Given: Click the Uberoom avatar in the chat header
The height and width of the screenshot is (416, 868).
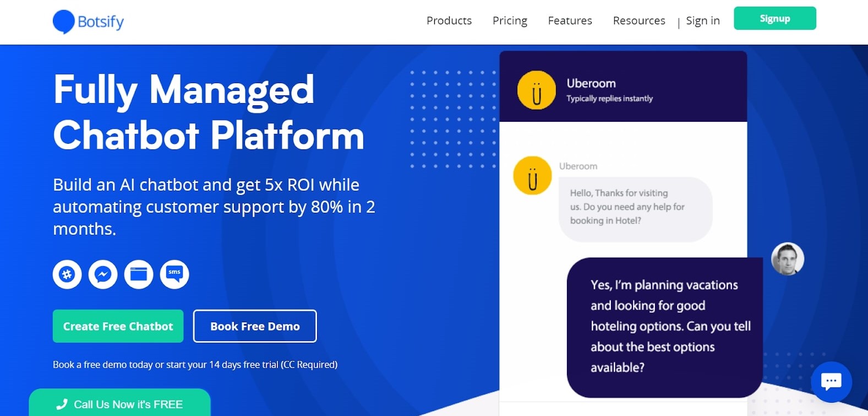Looking at the screenshot, I should click(537, 90).
